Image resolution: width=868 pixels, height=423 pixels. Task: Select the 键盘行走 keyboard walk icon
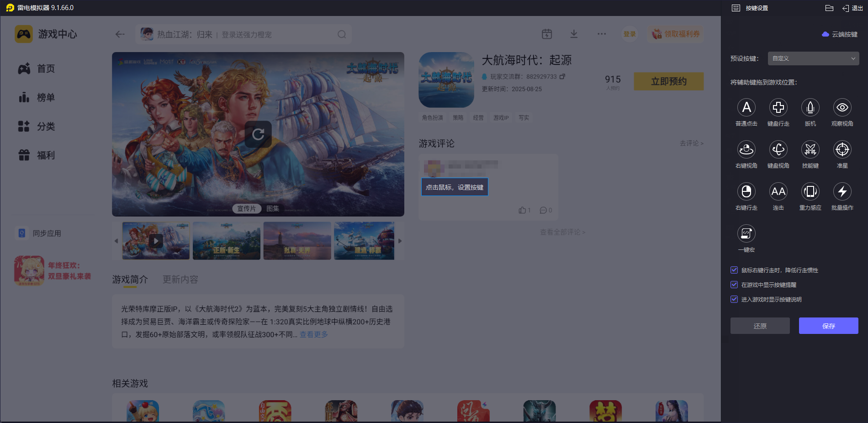(x=778, y=107)
